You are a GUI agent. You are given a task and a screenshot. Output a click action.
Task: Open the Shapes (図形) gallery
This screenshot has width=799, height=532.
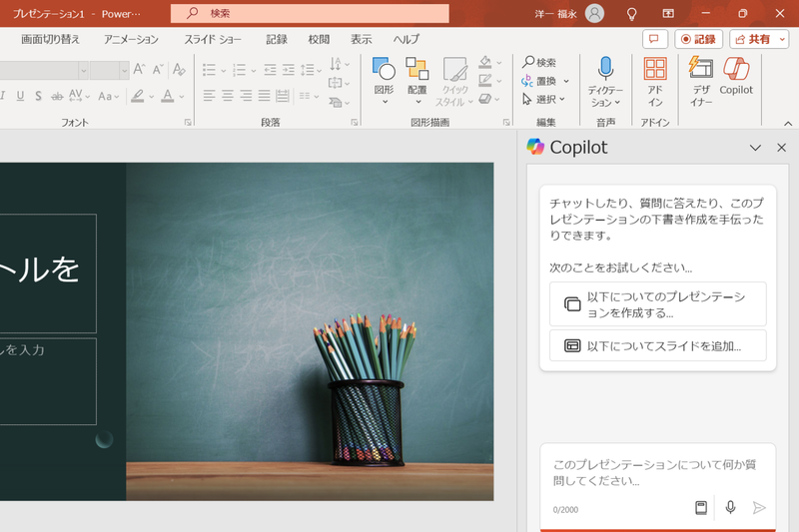click(384, 80)
